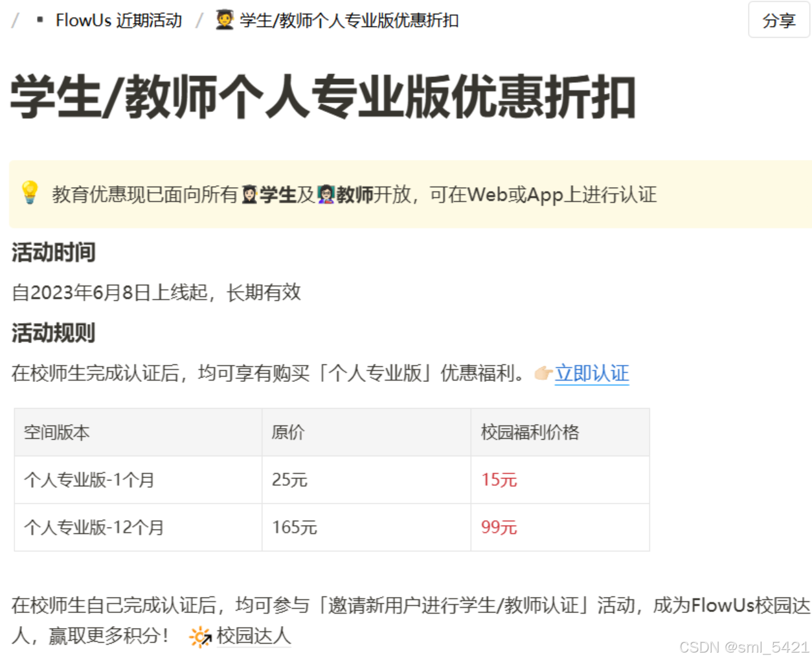Click the sun icon beside 校园达人
Screen dimensions: 812x661
[200, 637]
